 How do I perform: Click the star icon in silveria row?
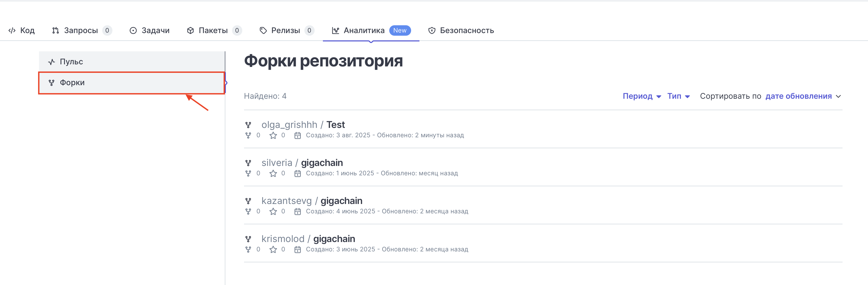pos(273,173)
